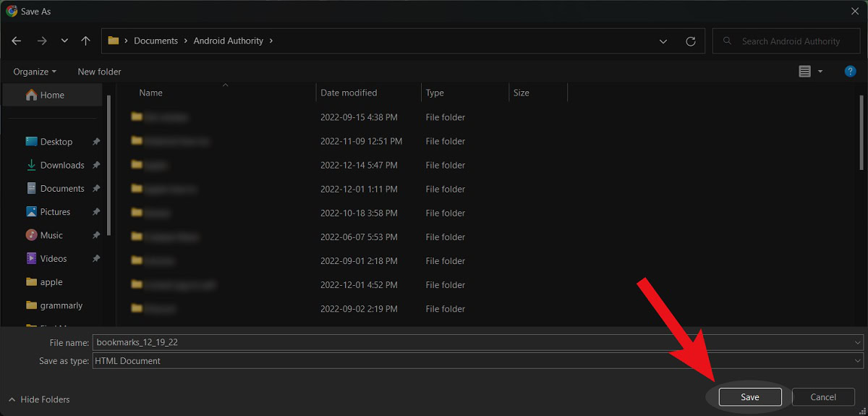Sort files by Date modified column
This screenshot has height=416, width=868.
349,93
